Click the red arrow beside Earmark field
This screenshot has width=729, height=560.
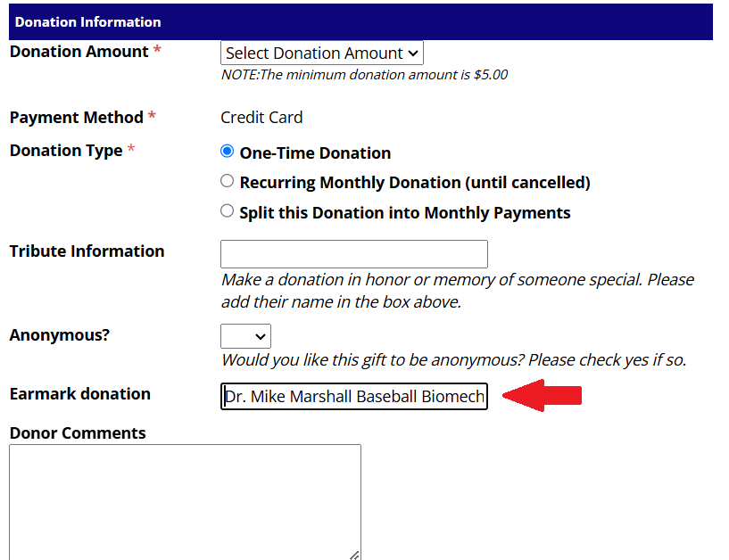[541, 394]
